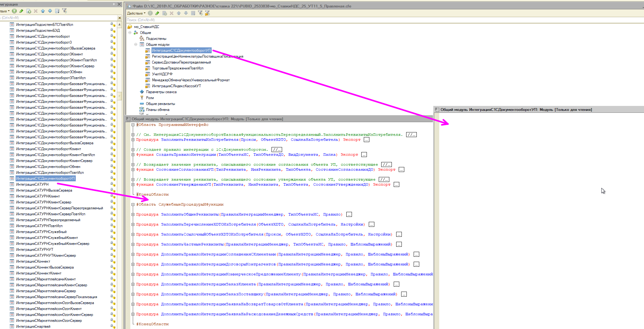Select ИнтеграцияСЯндексКассойУТ module in the tree
The height and width of the screenshot is (329, 644).
[x=176, y=86]
